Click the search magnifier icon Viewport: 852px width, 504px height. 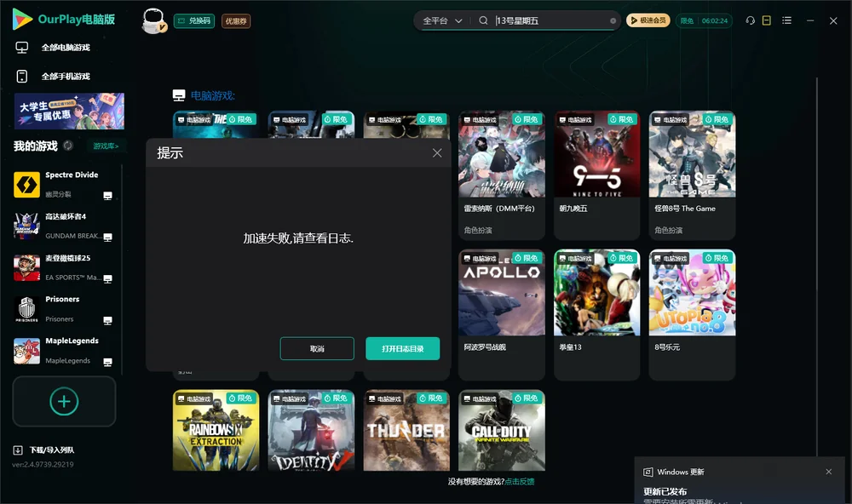pos(483,20)
